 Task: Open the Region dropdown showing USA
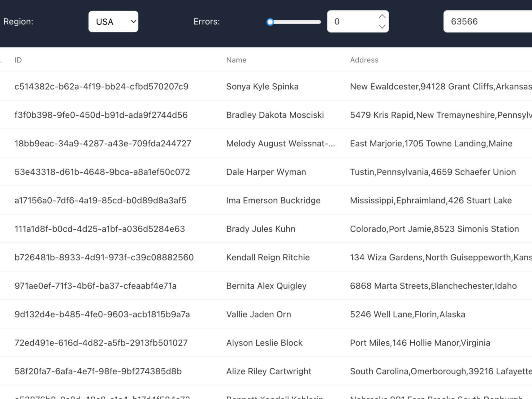[113, 21]
